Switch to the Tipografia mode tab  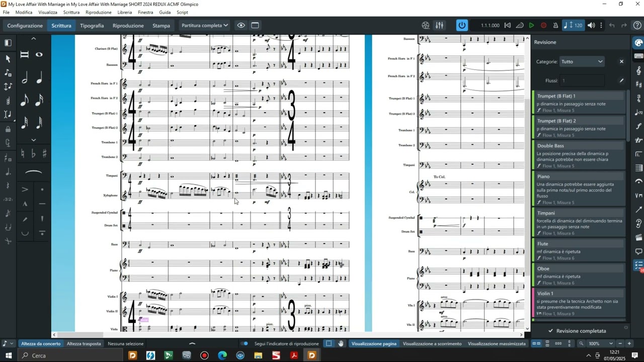(x=92, y=25)
